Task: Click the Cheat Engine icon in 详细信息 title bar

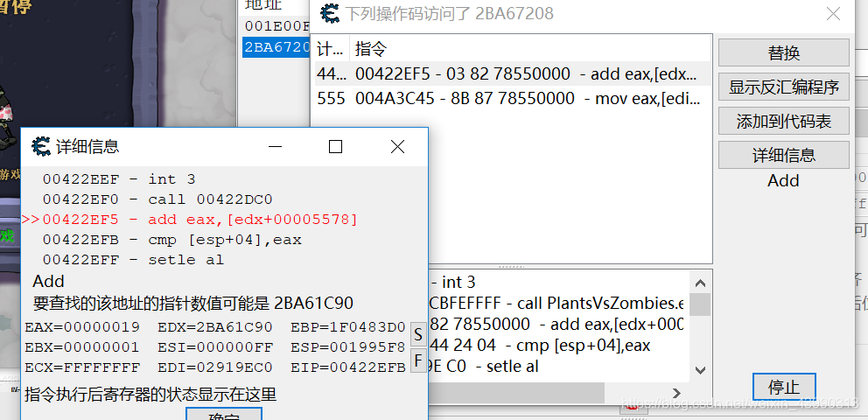Action: coord(41,146)
